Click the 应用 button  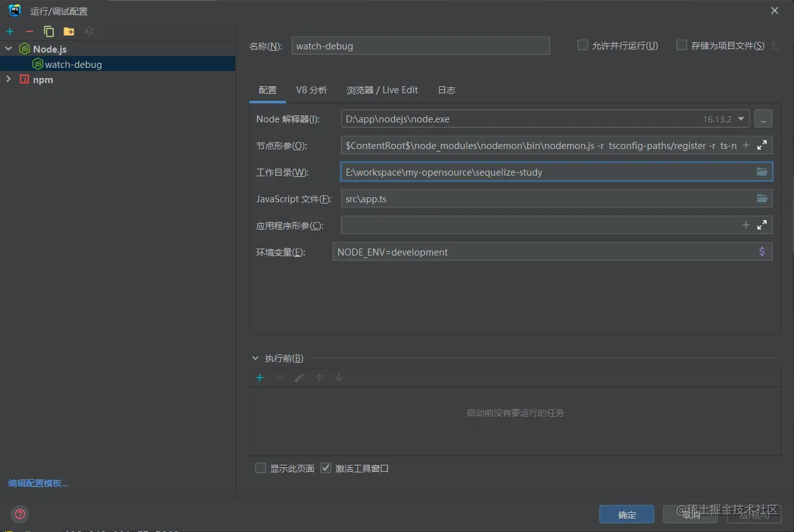coord(754,515)
